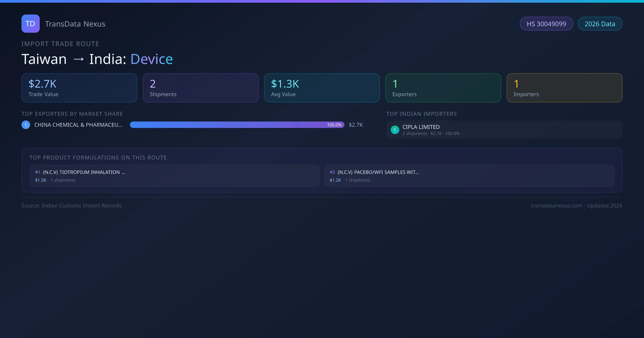
Task: Click the Importers count card
Action: point(564,88)
